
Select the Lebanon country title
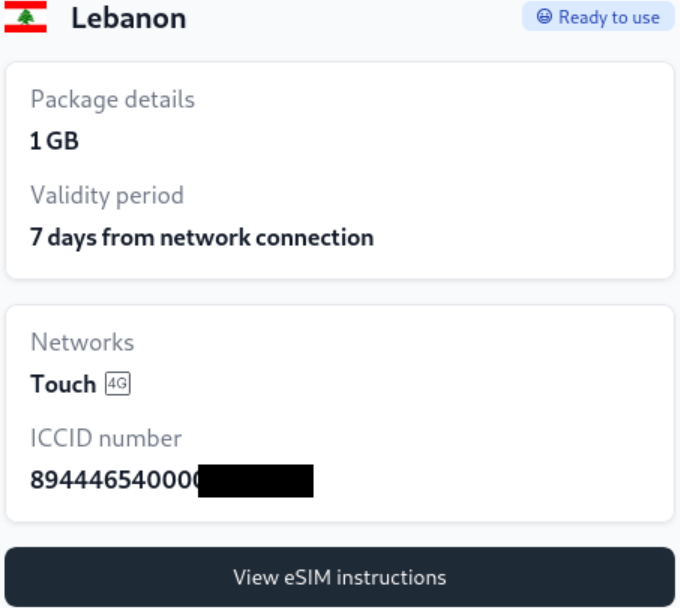pos(128,18)
